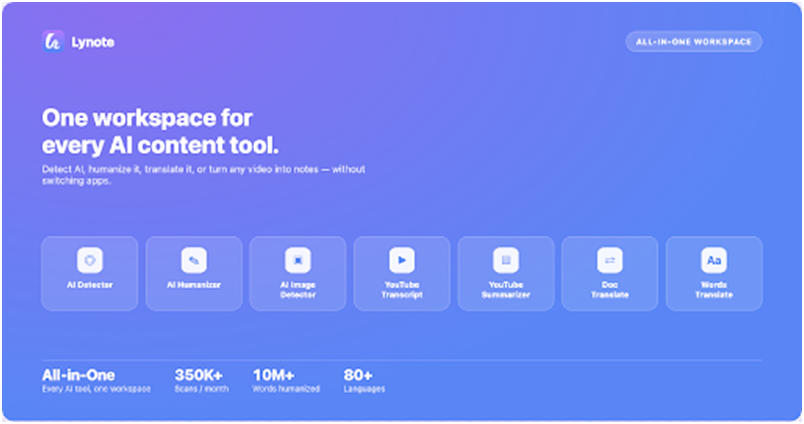Open the AI Image Detector label

coord(298,290)
